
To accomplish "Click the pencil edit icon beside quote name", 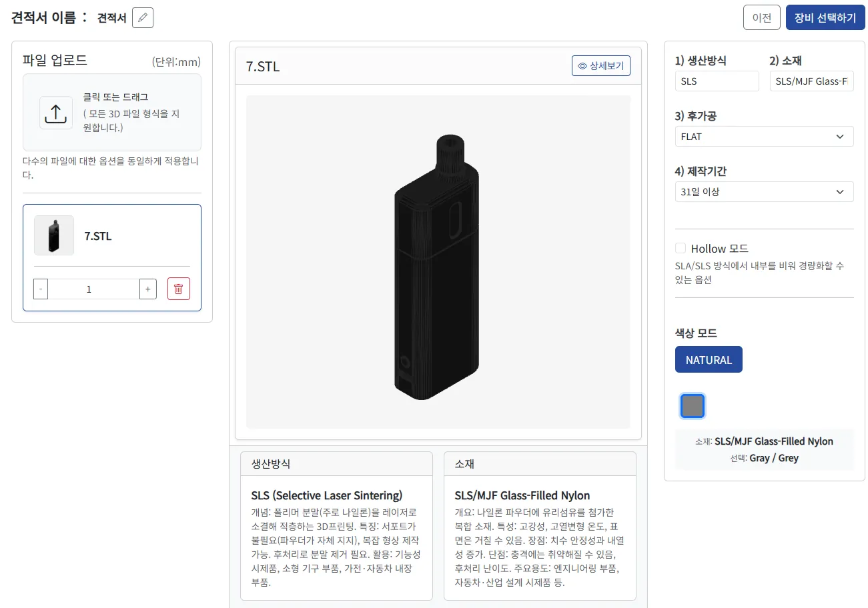I will pyautogui.click(x=143, y=18).
